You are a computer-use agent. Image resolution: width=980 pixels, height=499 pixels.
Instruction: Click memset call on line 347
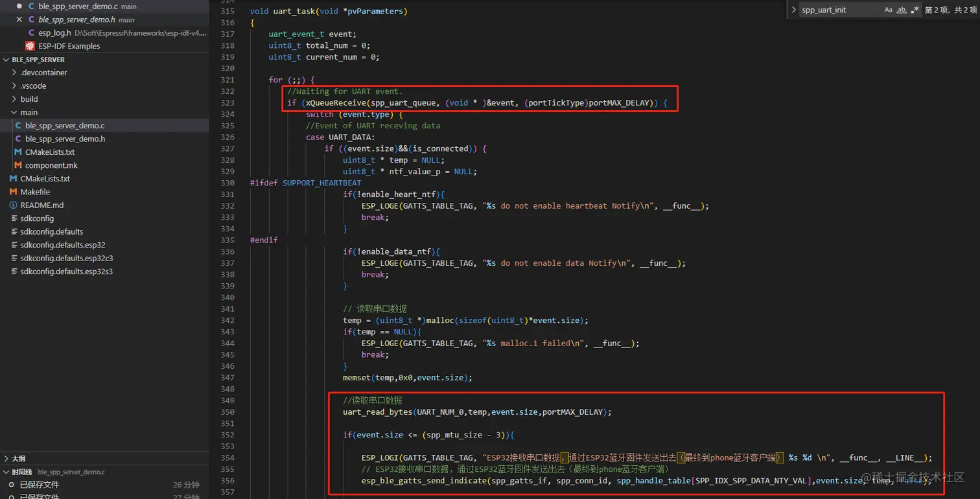coord(357,378)
